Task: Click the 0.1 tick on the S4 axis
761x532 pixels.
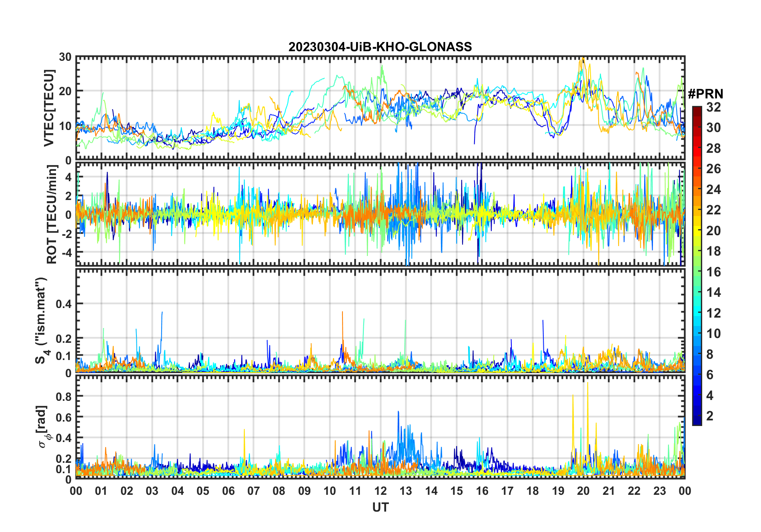Action: (x=64, y=356)
